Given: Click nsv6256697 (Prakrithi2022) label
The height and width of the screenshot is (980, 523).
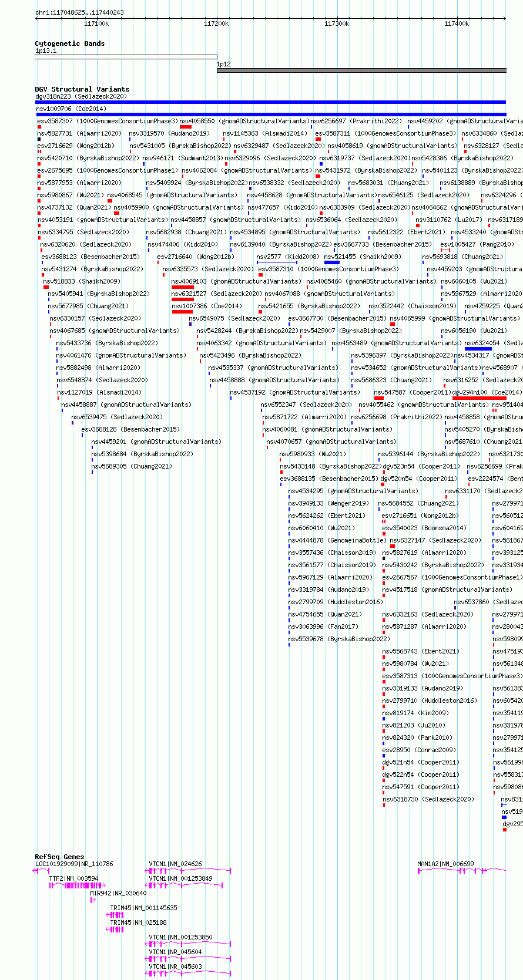Looking at the screenshot, I should [356, 121].
